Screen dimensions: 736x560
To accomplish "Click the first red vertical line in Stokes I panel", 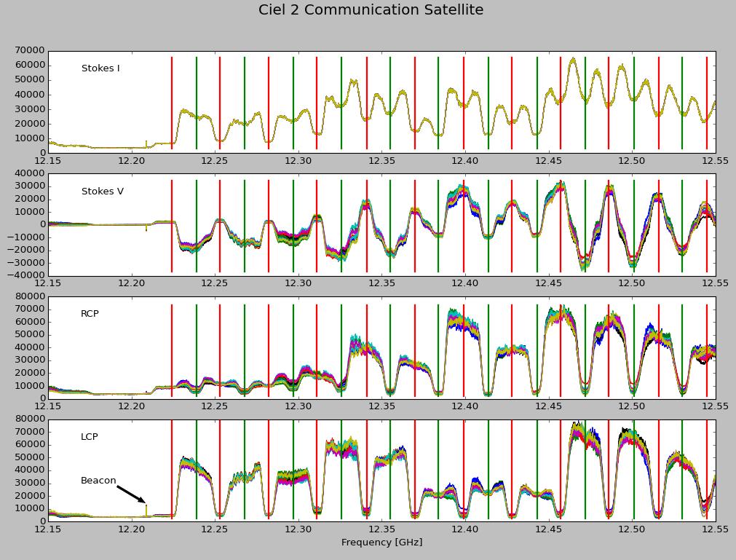I will [172, 102].
